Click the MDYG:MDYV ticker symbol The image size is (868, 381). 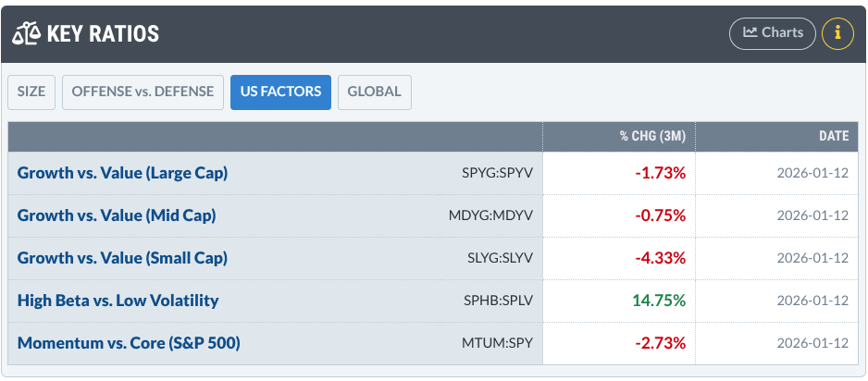click(x=490, y=215)
